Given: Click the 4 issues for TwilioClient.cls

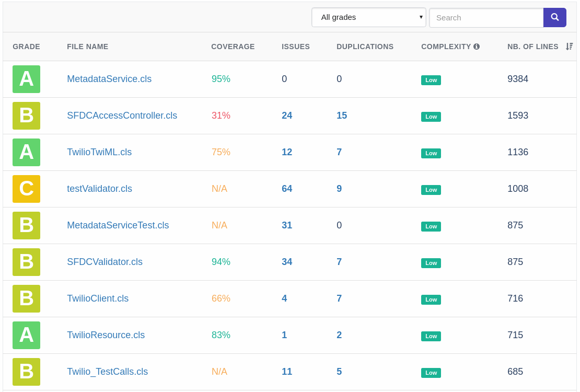Looking at the screenshot, I should tap(284, 299).
